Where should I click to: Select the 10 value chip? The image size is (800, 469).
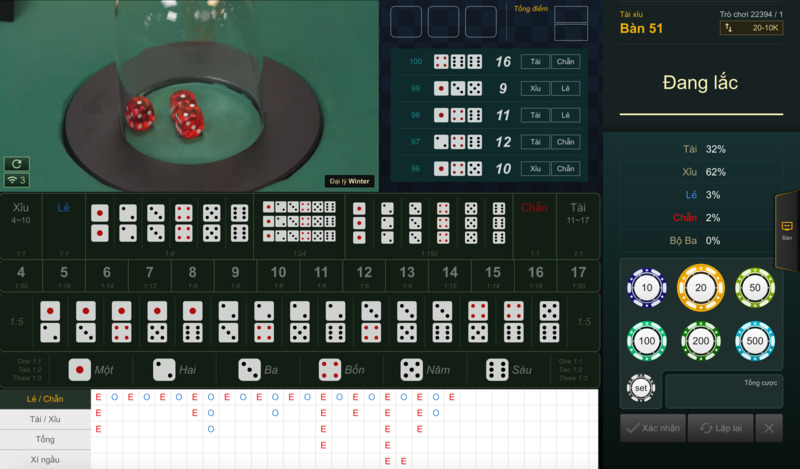[646, 289]
